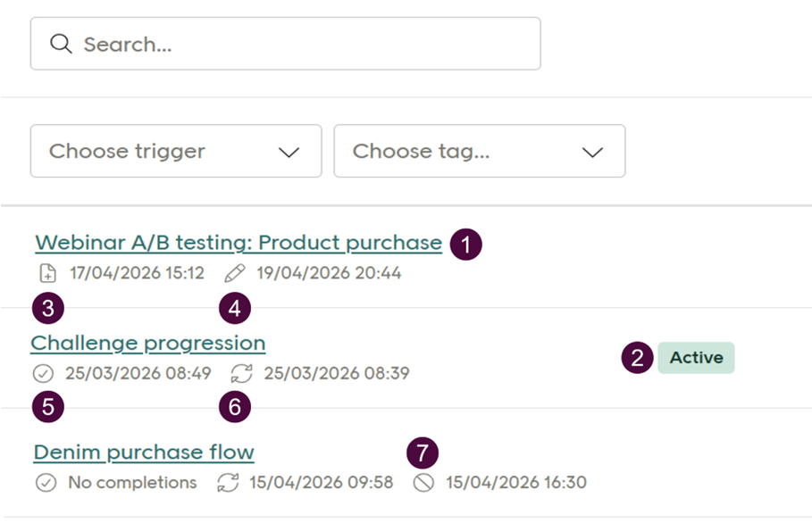812x523 pixels.
Task: Click the created-date icon under Webinar A/B testing
Action: point(47,273)
